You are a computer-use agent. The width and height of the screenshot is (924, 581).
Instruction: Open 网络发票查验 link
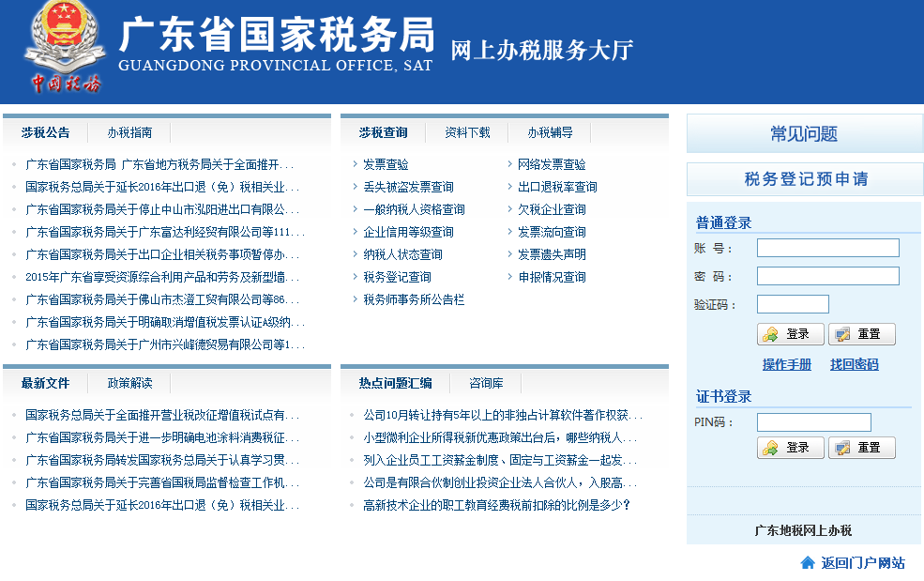(552, 164)
